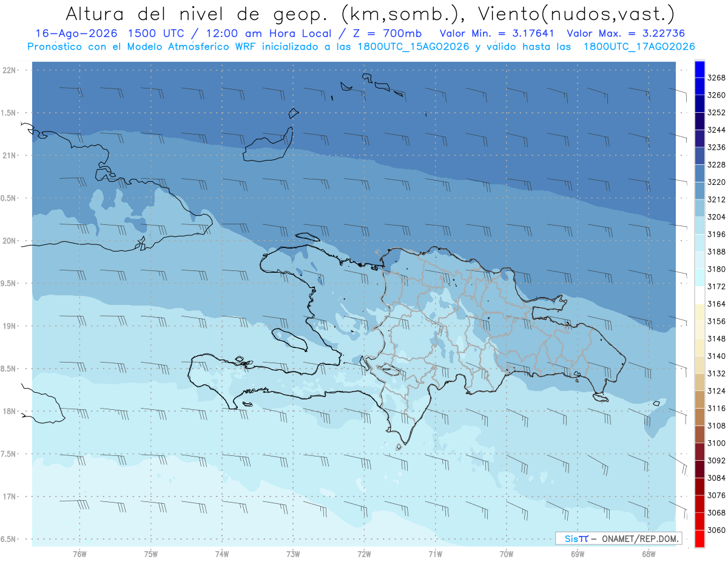Click the '3268' colorbar value
Viewport: 728px width, 562px height.
(716, 78)
